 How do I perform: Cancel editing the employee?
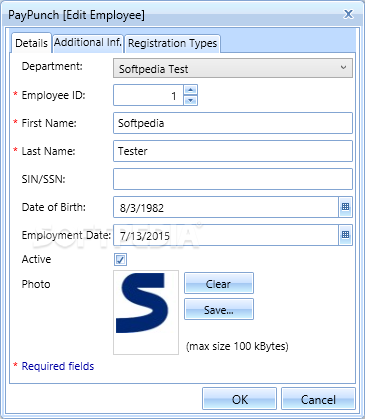[318, 399]
